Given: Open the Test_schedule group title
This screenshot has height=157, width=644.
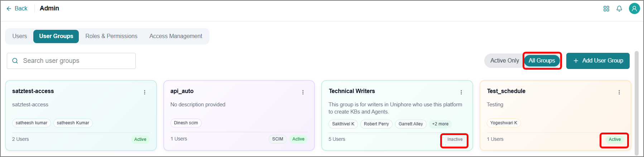Looking at the screenshot, I should 506,91.
